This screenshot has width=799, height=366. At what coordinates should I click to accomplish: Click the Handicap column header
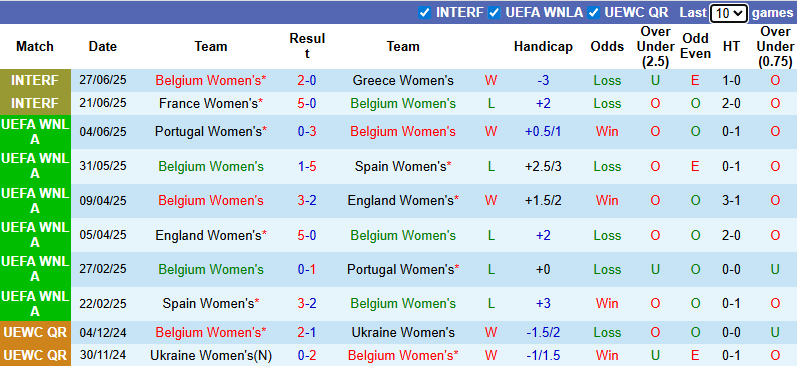coord(543,46)
